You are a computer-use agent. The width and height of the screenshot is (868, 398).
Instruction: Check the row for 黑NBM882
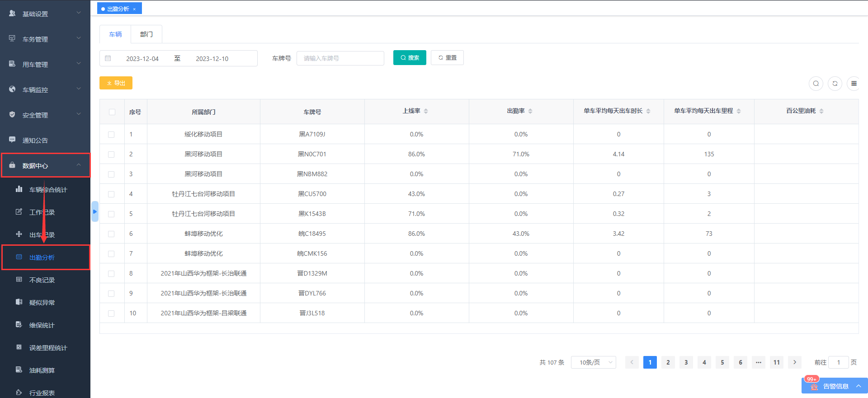[x=111, y=174]
